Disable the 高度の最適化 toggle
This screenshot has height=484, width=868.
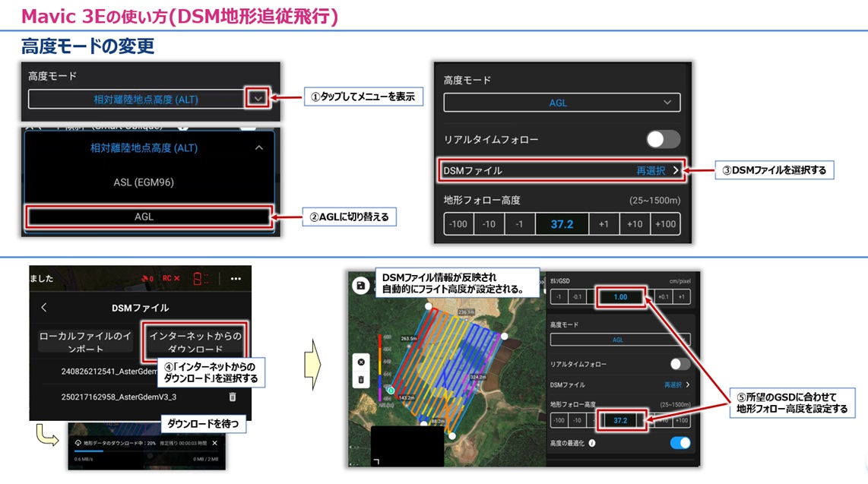(680, 443)
